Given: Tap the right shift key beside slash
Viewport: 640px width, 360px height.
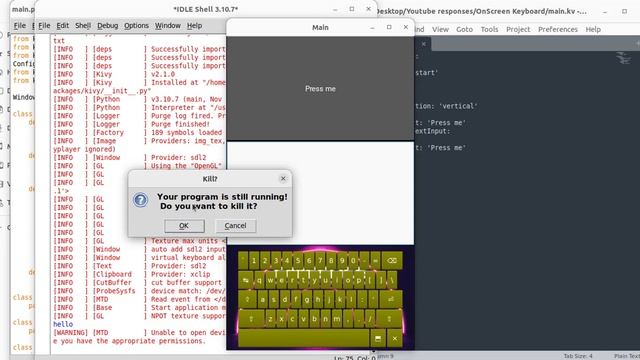Looking at the screenshot, I should [389, 318].
